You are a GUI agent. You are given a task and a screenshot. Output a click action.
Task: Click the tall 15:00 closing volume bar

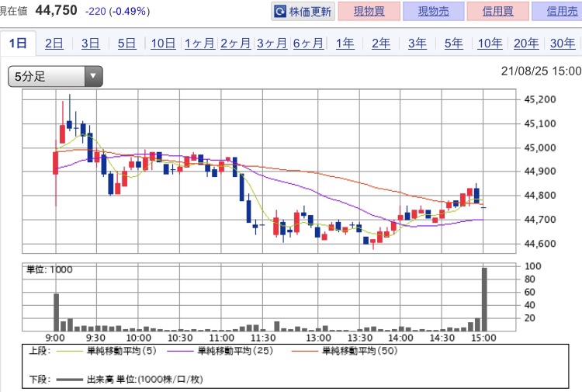[484, 299]
